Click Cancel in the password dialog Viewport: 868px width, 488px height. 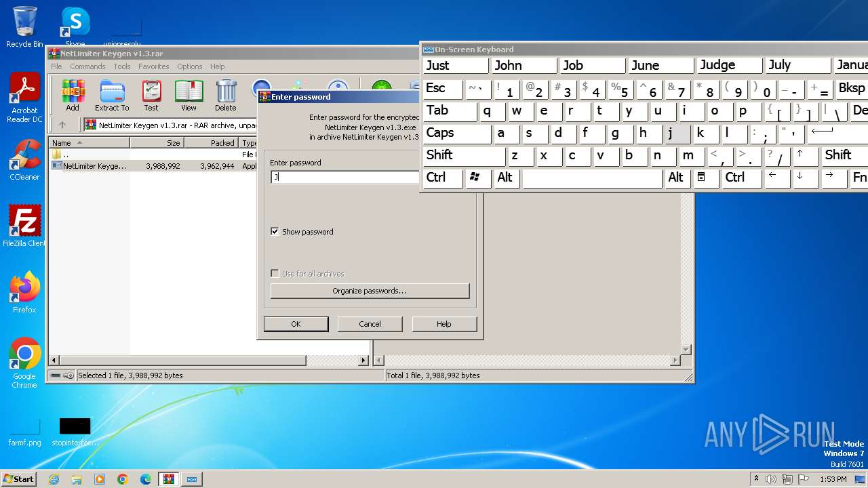point(370,324)
